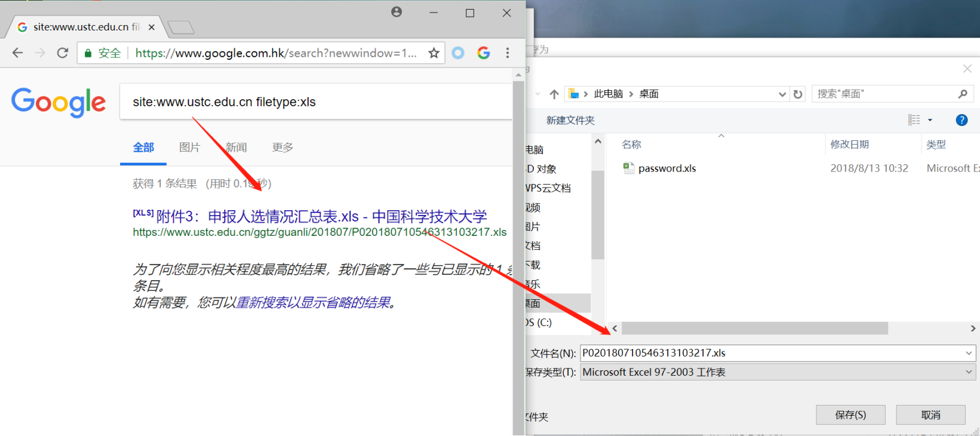The height and width of the screenshot is (436, 980).
Task: Go back in Chrome browser
Action: 18,53
